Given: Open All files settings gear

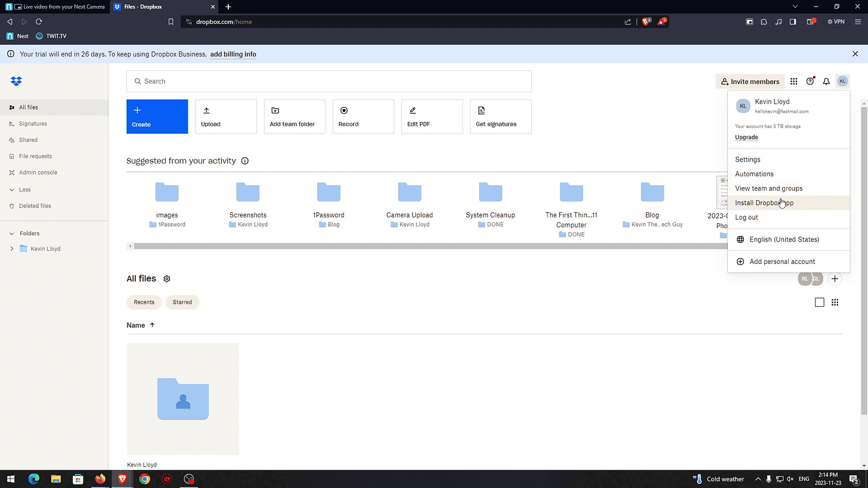Looking at the screenshot, I should click(166, 278).
